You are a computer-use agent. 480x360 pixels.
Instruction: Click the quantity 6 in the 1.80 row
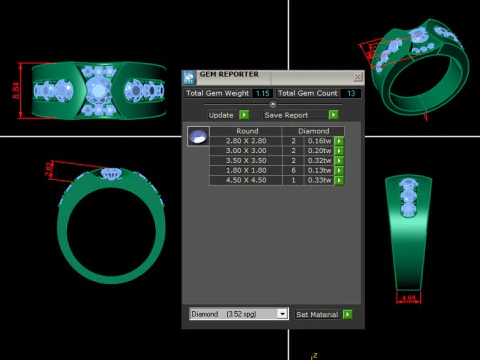coord(293,170)
